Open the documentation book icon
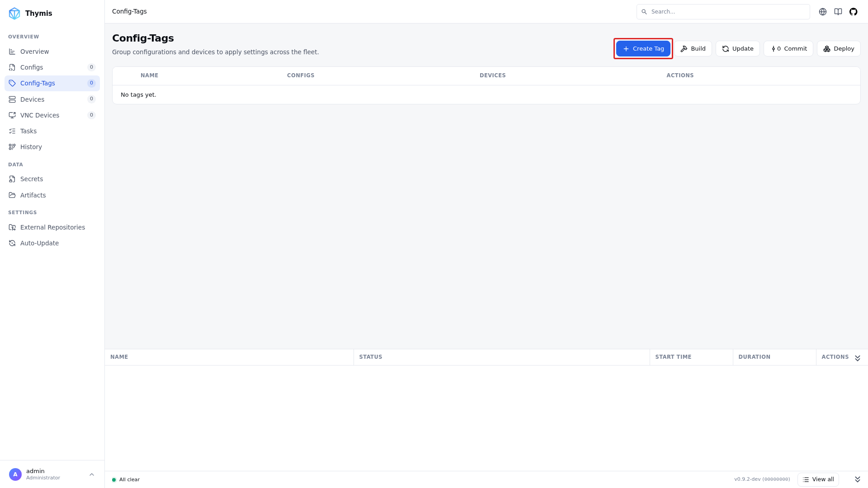 click(838, 12)
